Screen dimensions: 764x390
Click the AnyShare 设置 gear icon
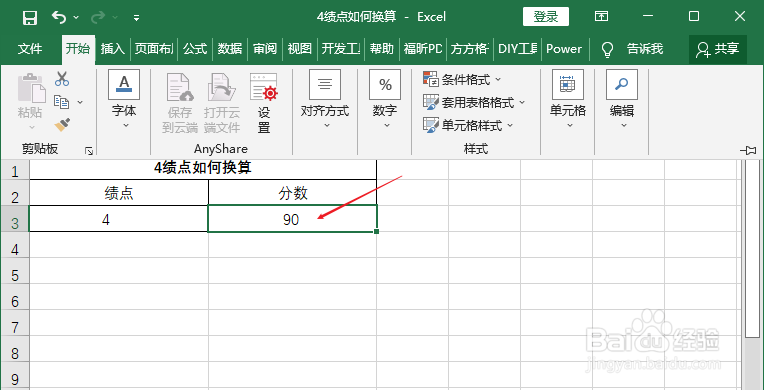pyautogui.click(x=264, y=103)
